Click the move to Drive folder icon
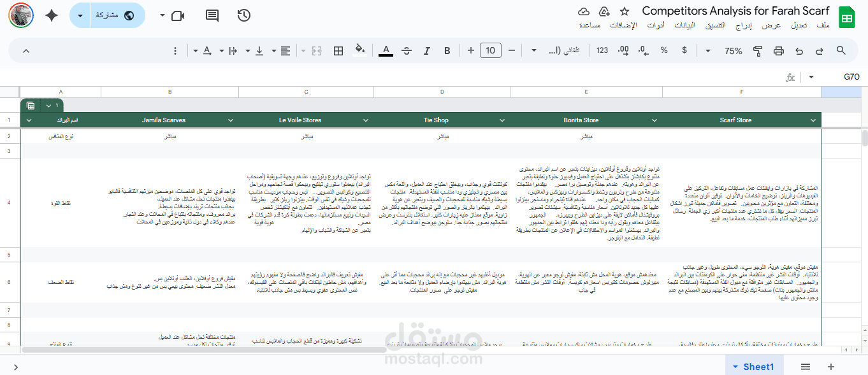Viewport: 868px width, 375px height. (604, 11)
